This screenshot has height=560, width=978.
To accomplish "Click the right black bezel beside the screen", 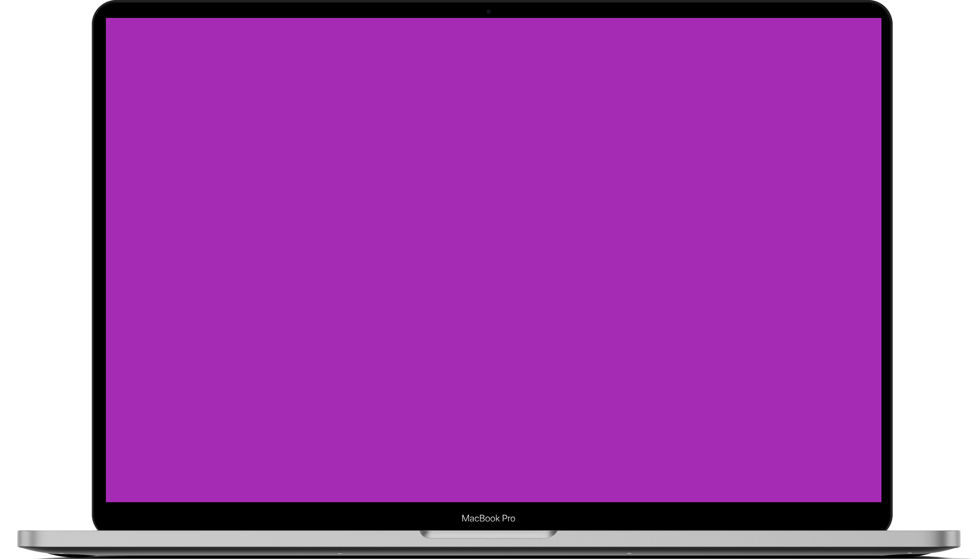I will coord(886,260).
